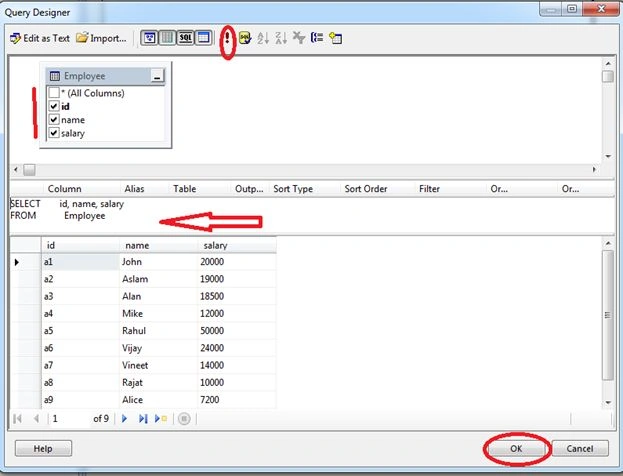Click the Help button

coord(43,449)
